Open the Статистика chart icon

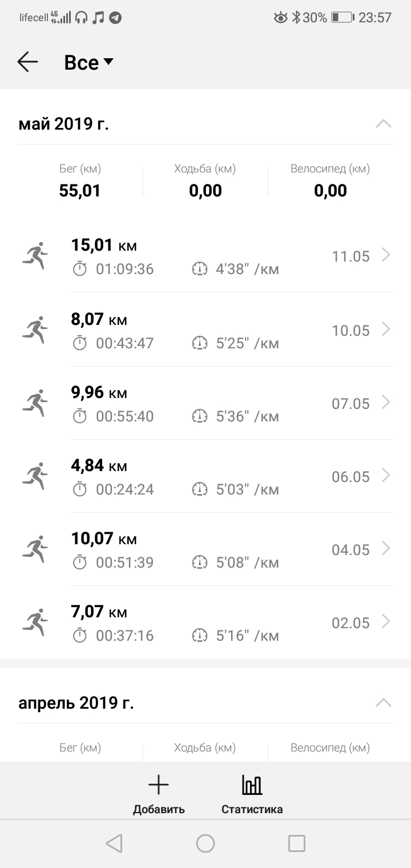click(252, 785)
